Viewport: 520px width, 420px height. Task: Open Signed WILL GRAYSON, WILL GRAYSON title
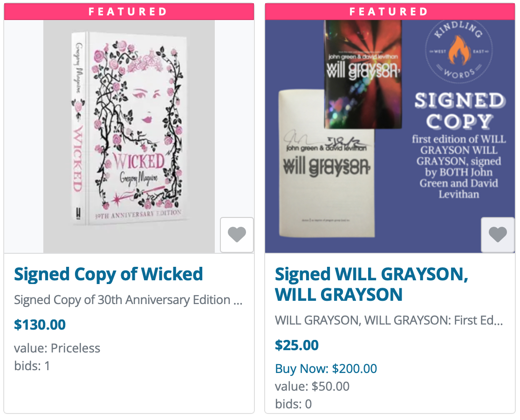[x=371, y=284]
